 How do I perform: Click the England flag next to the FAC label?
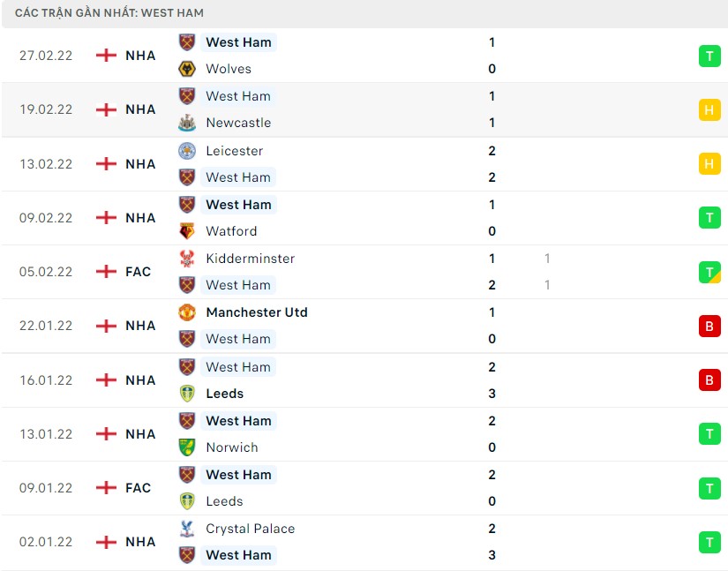pos(106,272)
